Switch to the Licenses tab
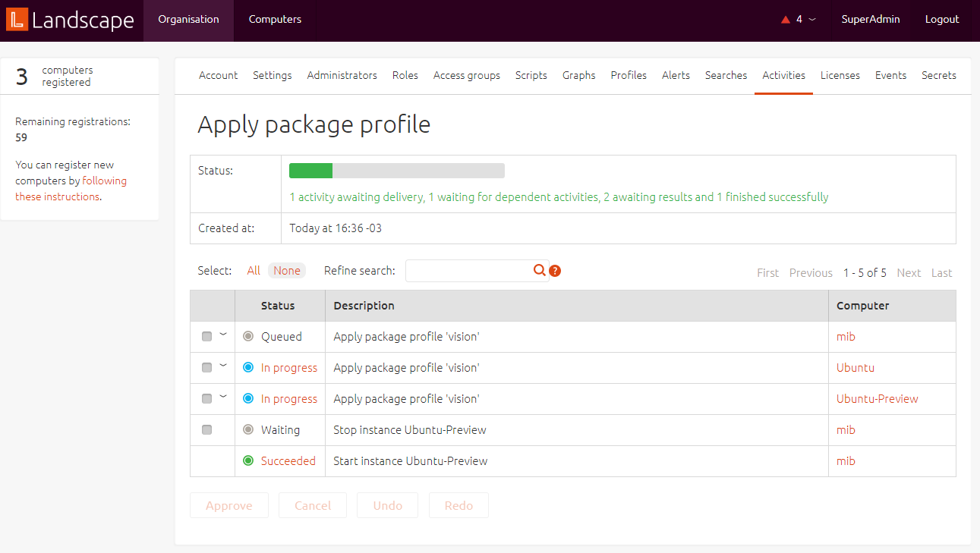Screen dimensions: 980x553 [840, 75]
